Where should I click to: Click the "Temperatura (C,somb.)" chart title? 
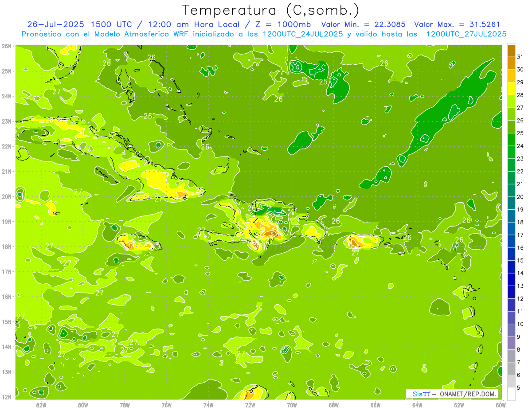pyautogui.click(x=271, y=10)
